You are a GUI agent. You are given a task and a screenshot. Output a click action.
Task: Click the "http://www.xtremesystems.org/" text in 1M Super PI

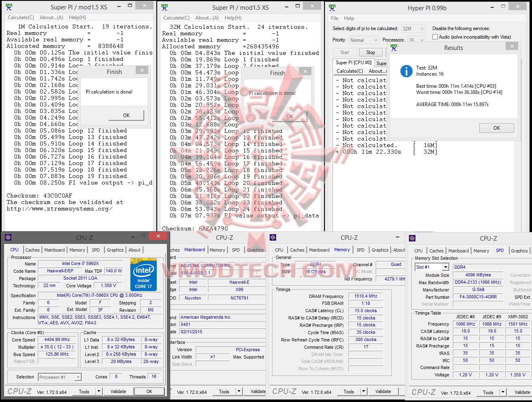[x=60, y=209]
